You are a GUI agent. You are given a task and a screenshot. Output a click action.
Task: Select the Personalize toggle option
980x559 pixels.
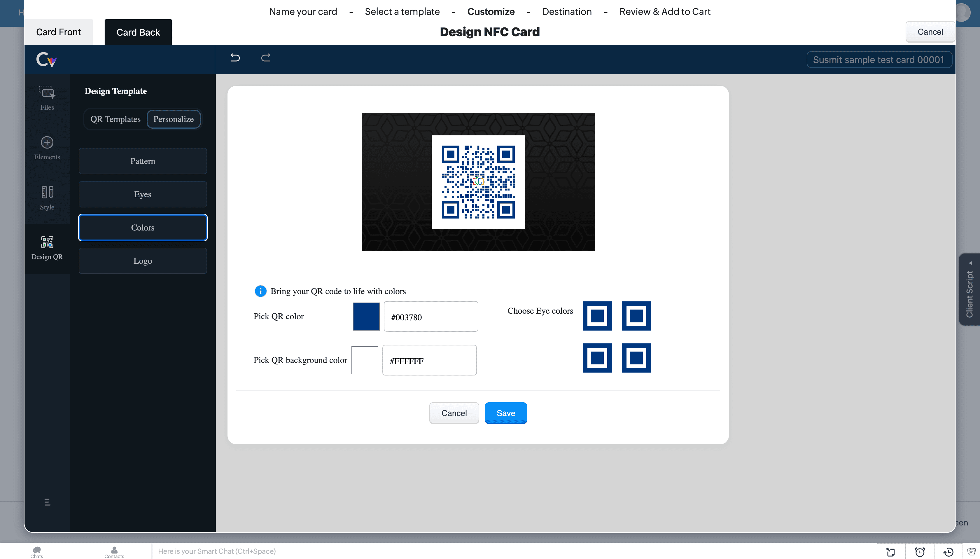(174, 119)
